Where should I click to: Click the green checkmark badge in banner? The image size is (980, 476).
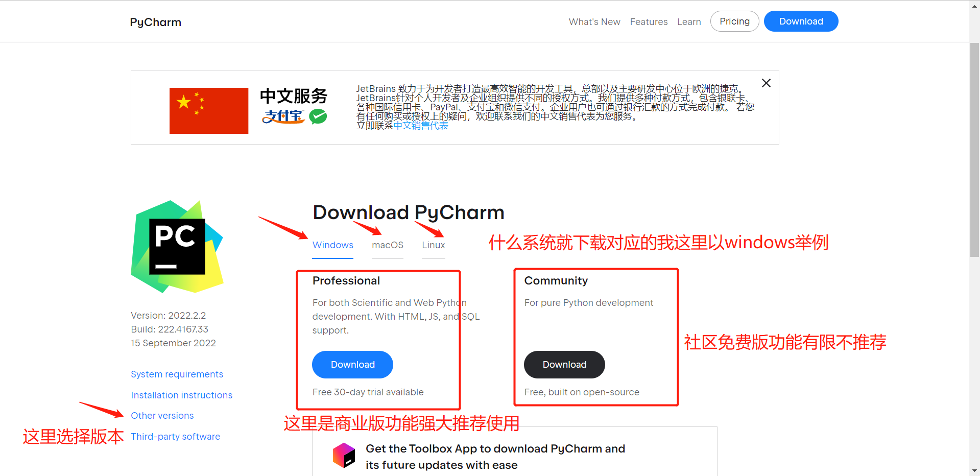318,116
